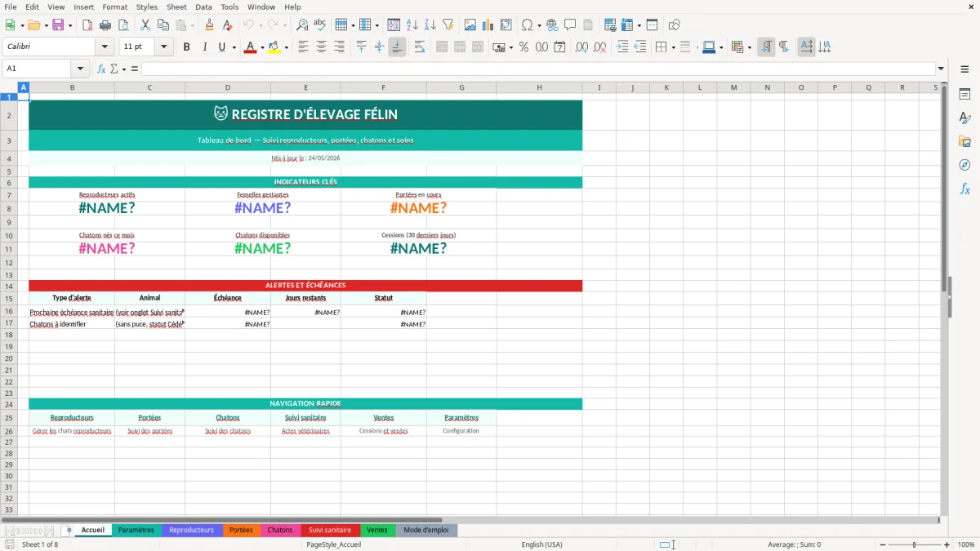Click the zoom slider in status bar
The image size is (980, 551).
(x=914, y=544)
